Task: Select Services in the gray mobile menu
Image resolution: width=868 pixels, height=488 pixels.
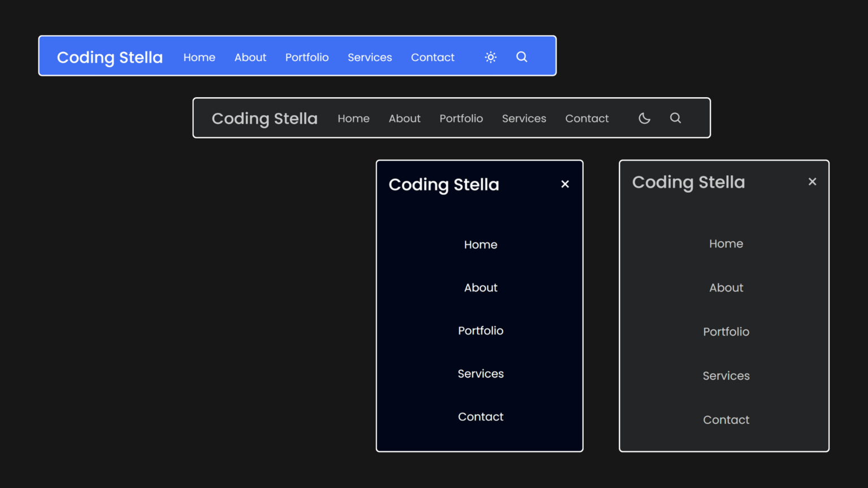Action: (x=726, y=376)
